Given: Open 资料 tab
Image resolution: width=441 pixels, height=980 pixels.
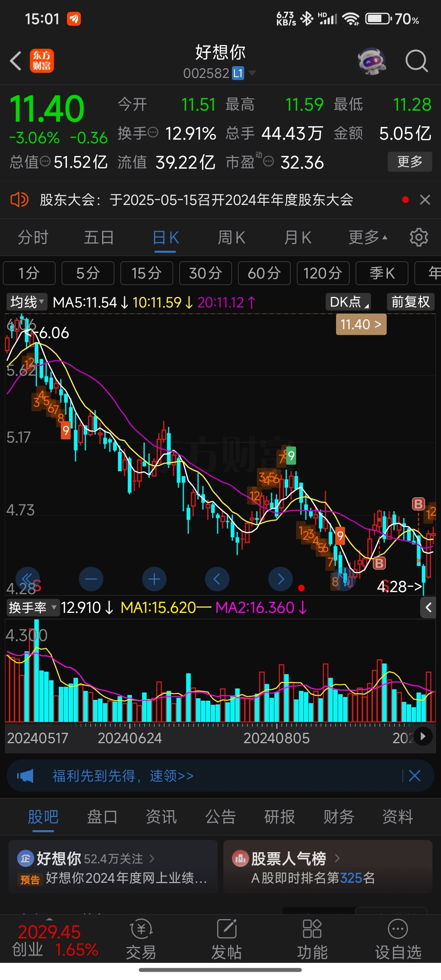Looking at the screenshot, I should (398, 817).
